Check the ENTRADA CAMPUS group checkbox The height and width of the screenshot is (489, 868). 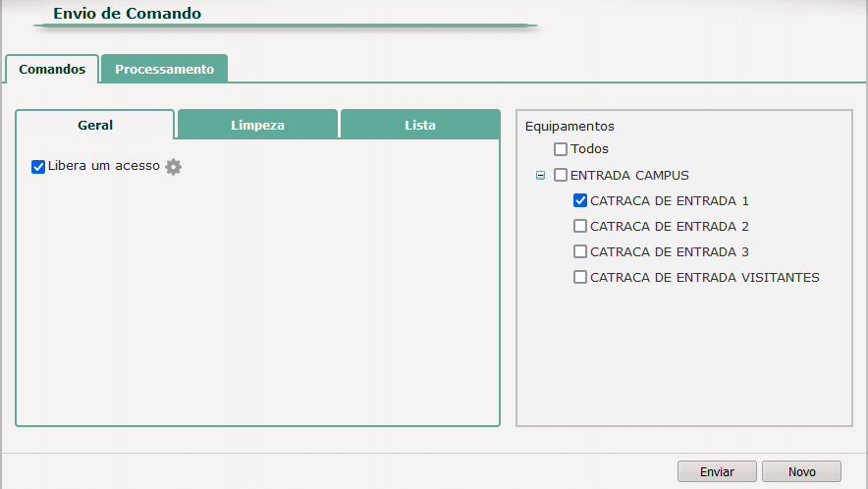pos(561,175)
